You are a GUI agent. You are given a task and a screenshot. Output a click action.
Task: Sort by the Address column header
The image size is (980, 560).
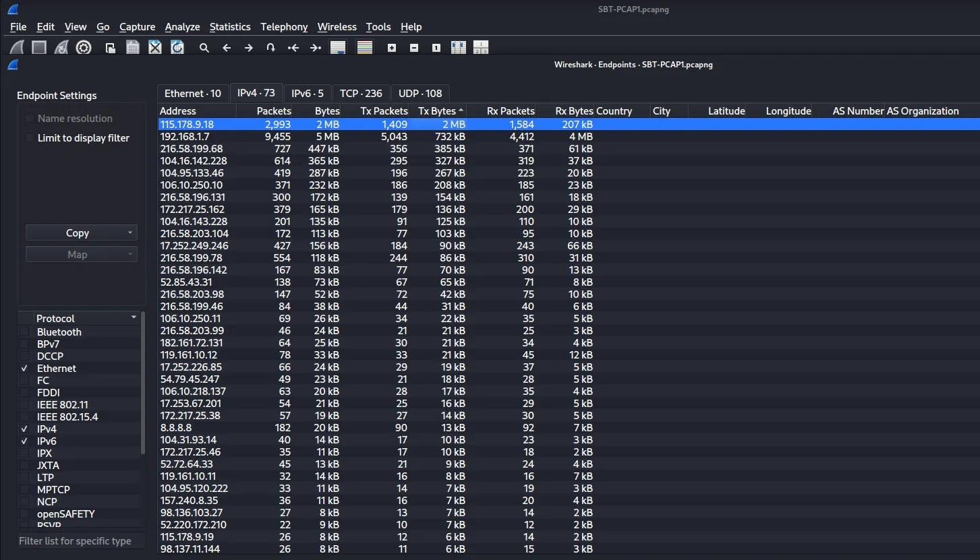pos(198,111)
